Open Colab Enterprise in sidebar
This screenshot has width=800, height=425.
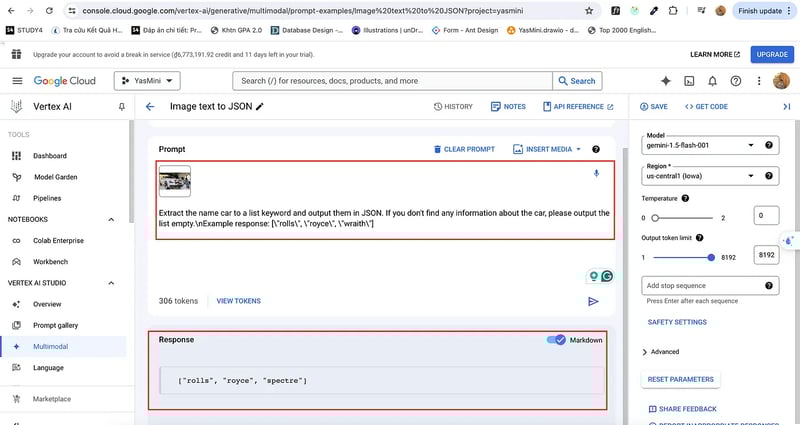58,241
